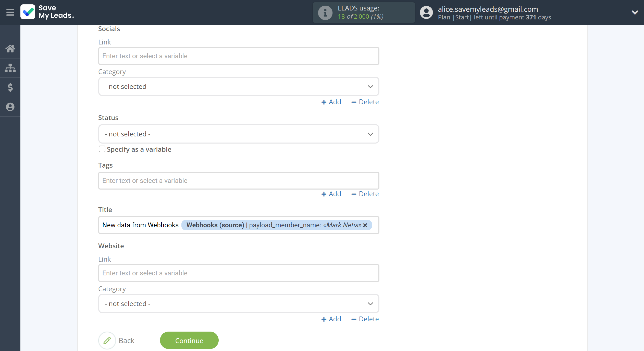The height and width of the screenshot is (351, 644).
Task: Open the connections sitemap sidebar icon
Action: click(x=10, y=68)
